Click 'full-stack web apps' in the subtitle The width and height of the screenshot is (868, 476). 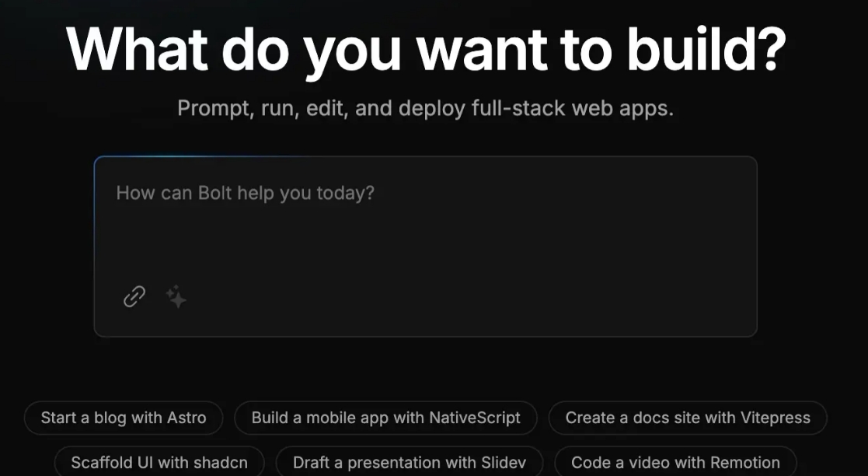(x=572, y=108)
